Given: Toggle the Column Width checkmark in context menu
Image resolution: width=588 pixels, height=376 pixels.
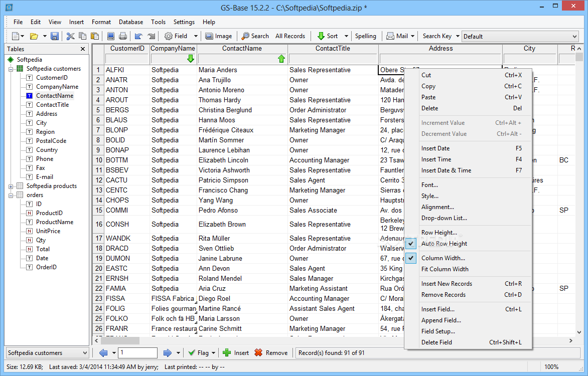Looking at the screenshot, I should coord(411,258).
